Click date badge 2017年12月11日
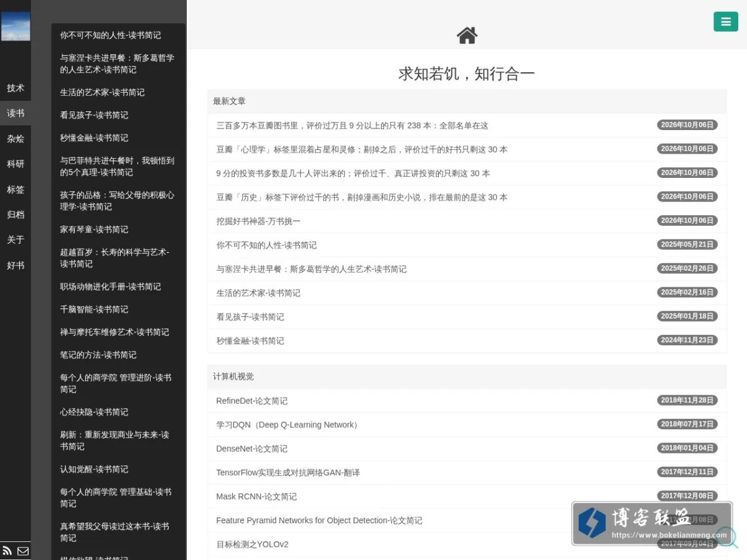 (687, 472)
